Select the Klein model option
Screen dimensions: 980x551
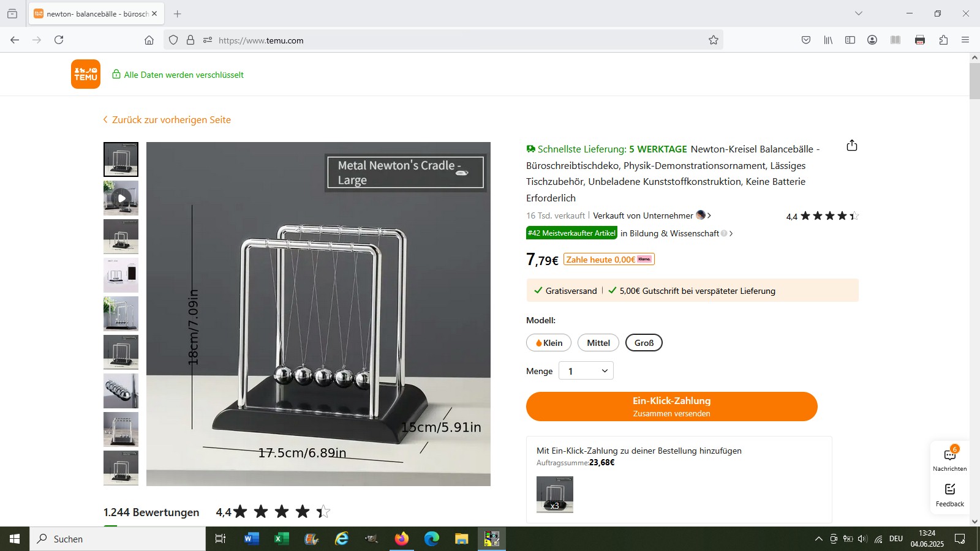click(549, 343)
